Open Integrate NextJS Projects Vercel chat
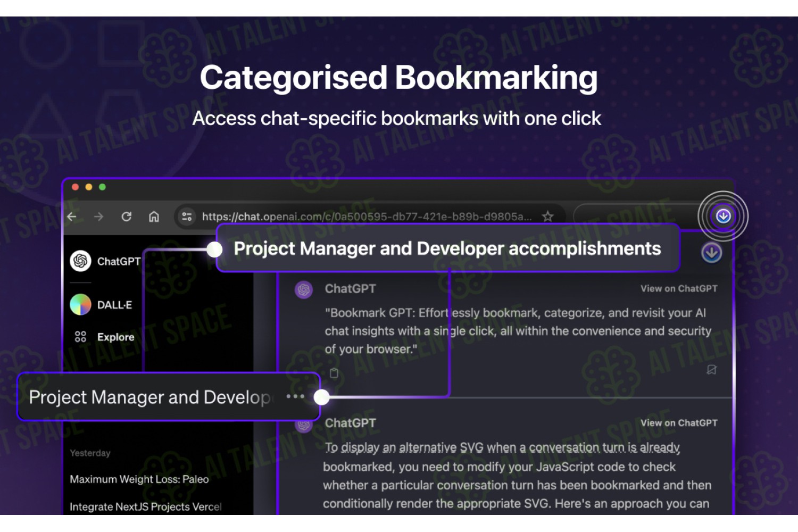 coord(146,506)
